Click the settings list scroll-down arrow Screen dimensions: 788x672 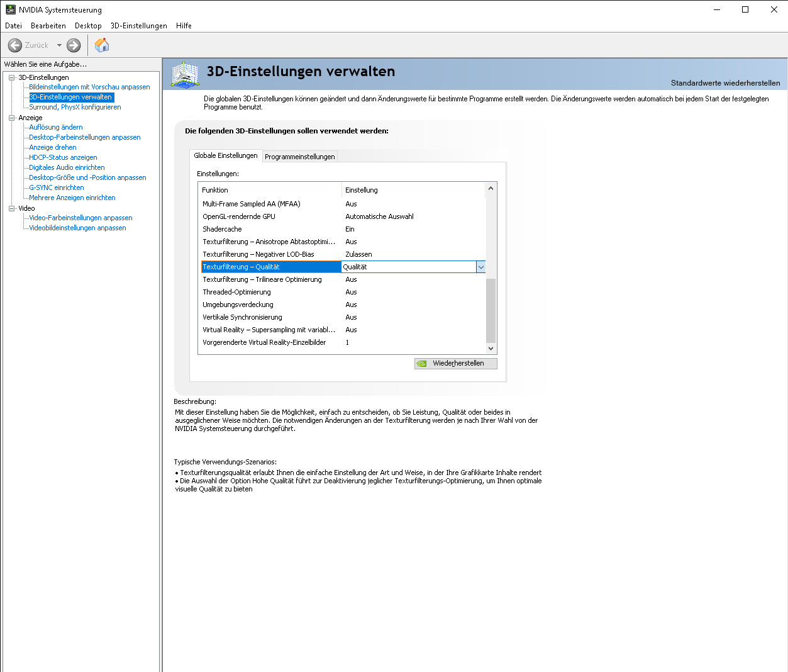point(491,349)
